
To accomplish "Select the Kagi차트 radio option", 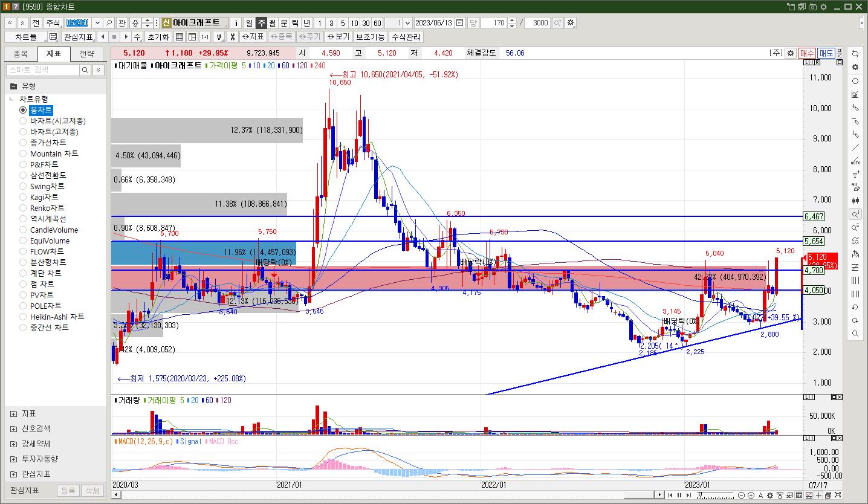I will (23, 197).
